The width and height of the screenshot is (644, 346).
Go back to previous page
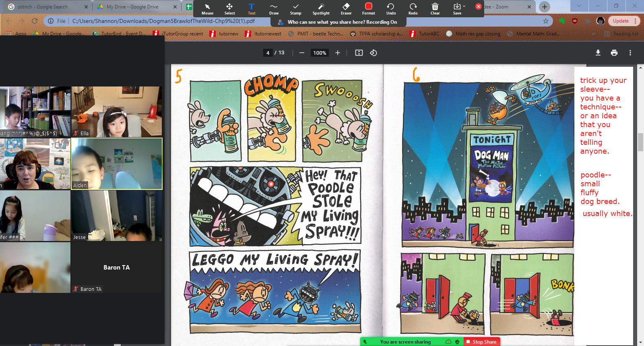tap(9, 21)
